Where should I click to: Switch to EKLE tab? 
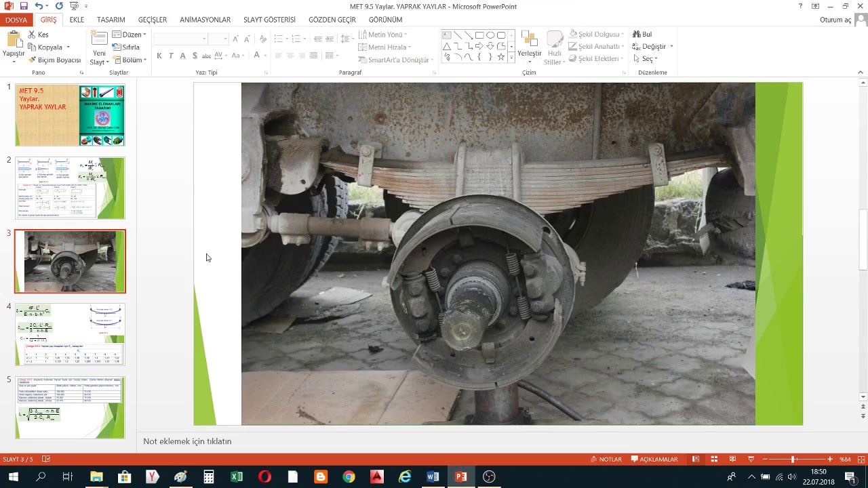[x=77, y=20]
